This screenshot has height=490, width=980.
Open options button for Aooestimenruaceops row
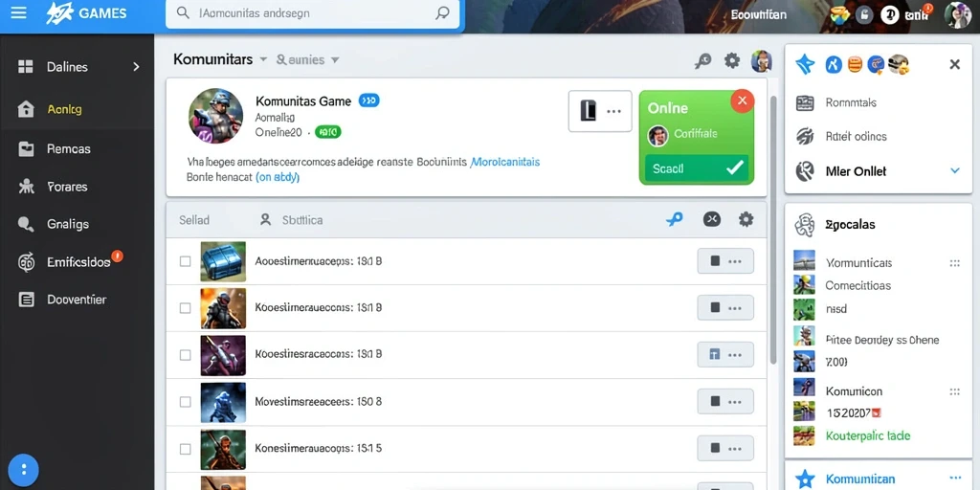pyautogui.click(x=725, y=261)
